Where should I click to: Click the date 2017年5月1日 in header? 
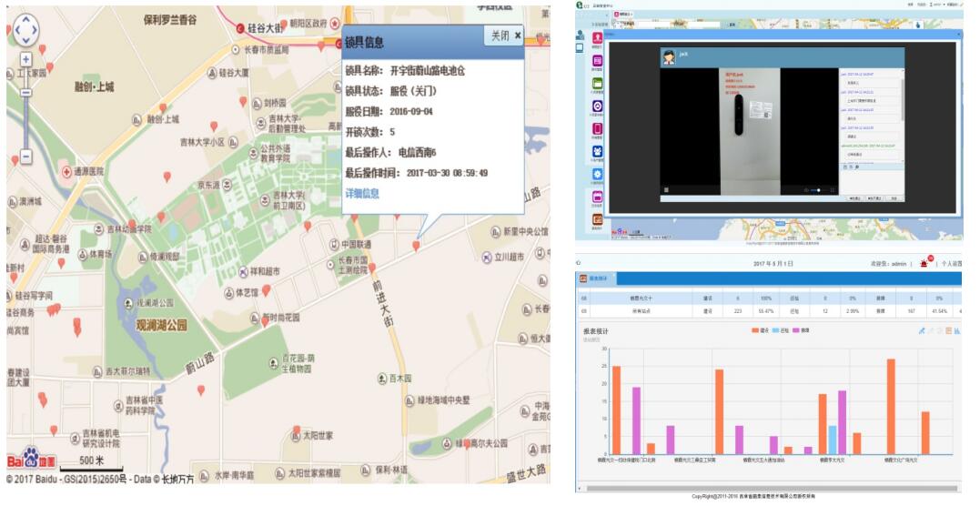[773, 264]
